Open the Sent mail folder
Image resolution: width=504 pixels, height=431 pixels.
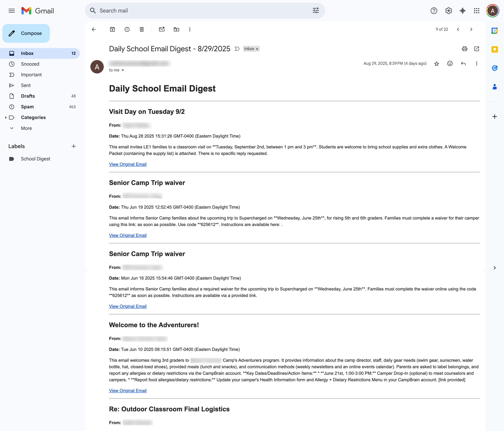click(26, 85)
